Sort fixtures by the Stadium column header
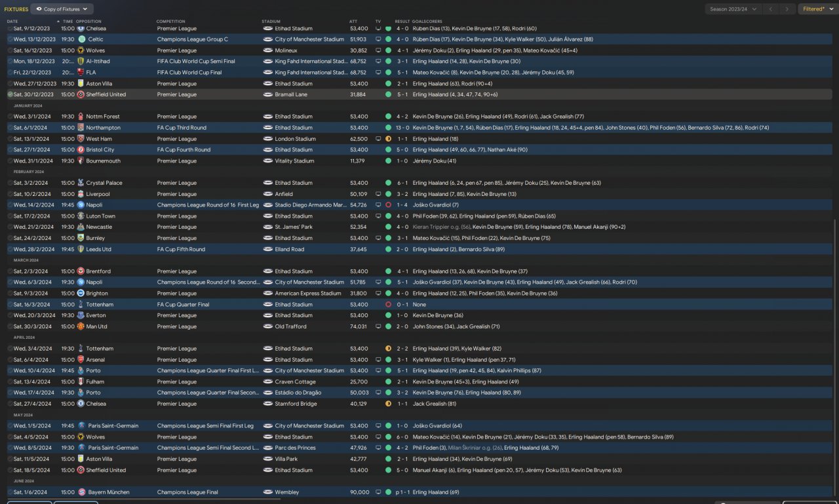Image resolution: width=839 pixels, height=504 pixels. (271, 22)
